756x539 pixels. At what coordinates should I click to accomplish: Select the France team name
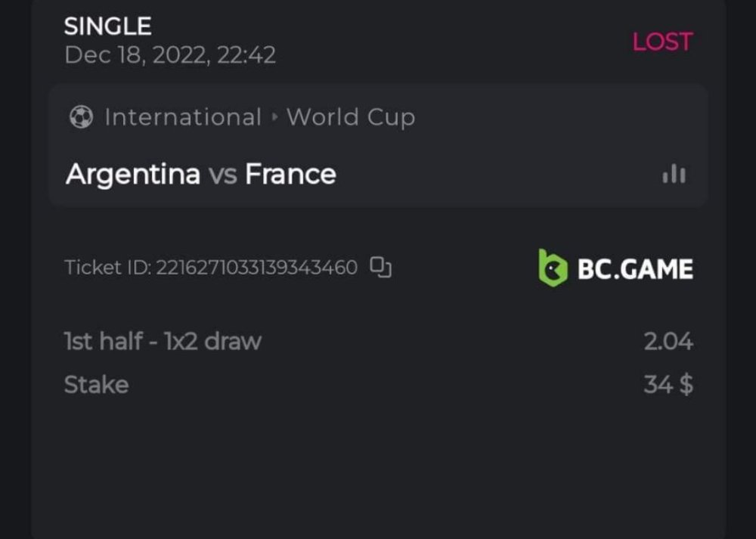tap(290, 175)
